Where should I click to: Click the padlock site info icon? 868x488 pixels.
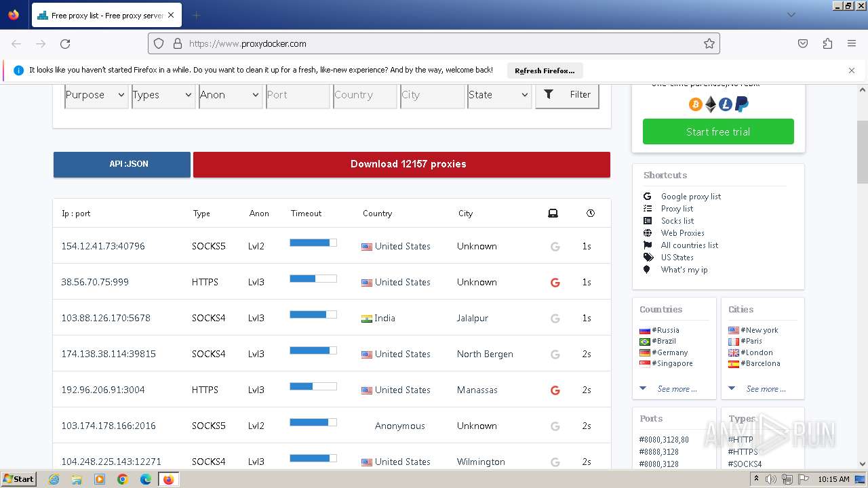coord(178,43)
